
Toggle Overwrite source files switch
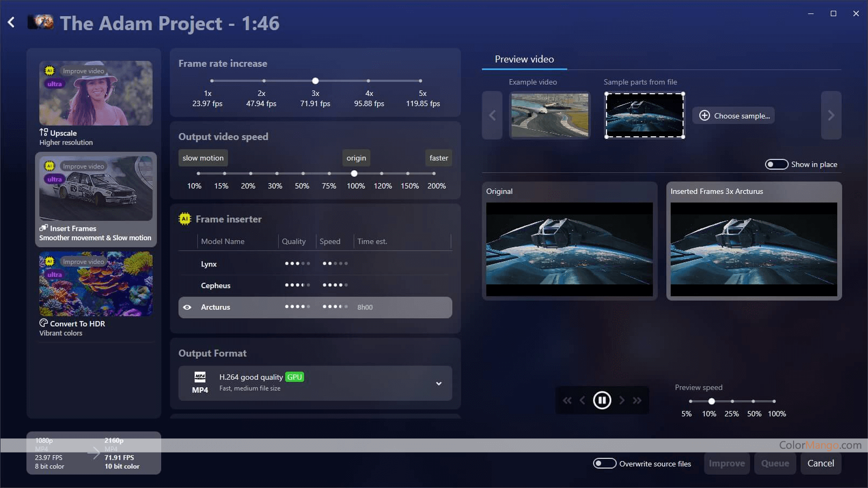(604, 463)
